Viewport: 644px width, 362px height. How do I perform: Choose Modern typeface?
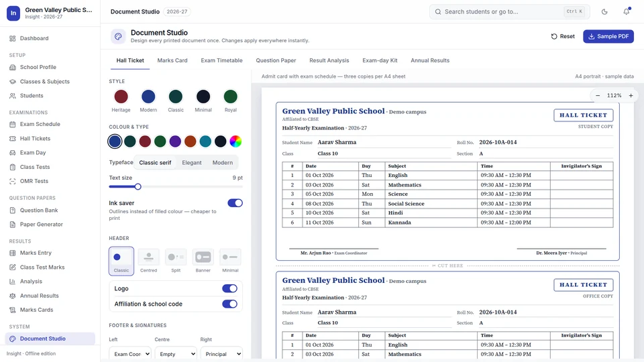point(223,162)
